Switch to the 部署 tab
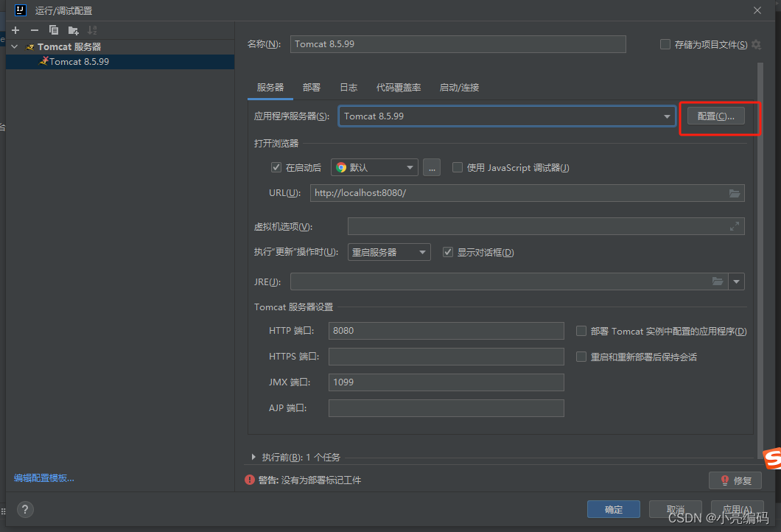The image size is (781, 532). (311, 88)
